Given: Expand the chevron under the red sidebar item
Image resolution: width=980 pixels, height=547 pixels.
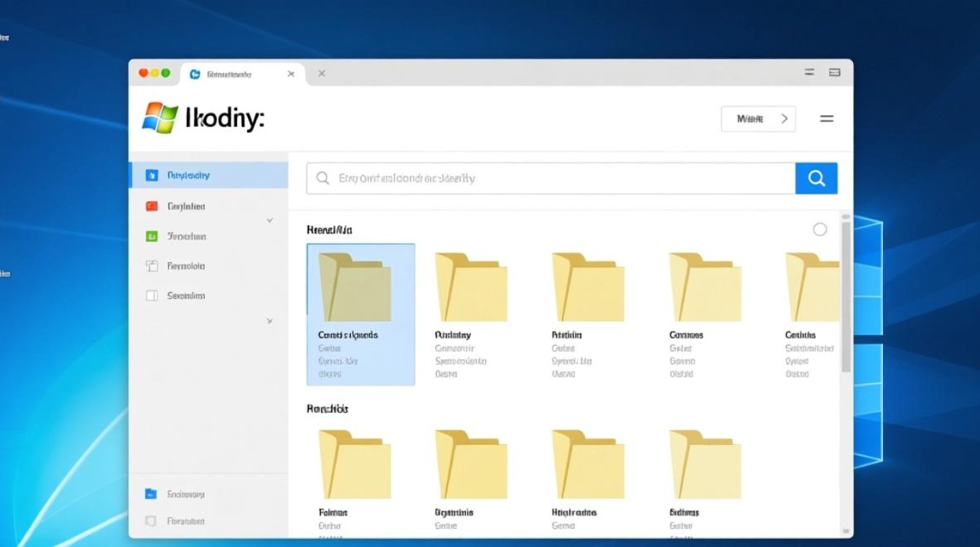Looking at the screenshot, I should tap(269, 219).
